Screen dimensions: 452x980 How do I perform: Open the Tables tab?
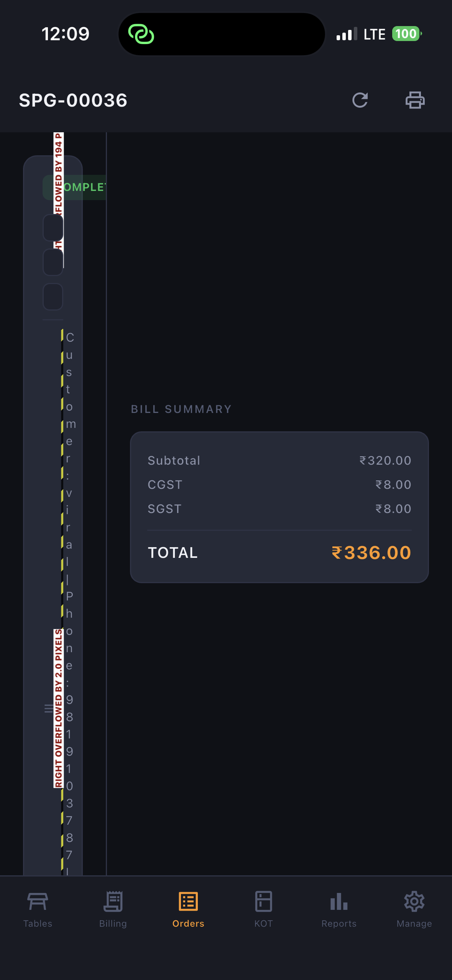click(x=38, y=909)
